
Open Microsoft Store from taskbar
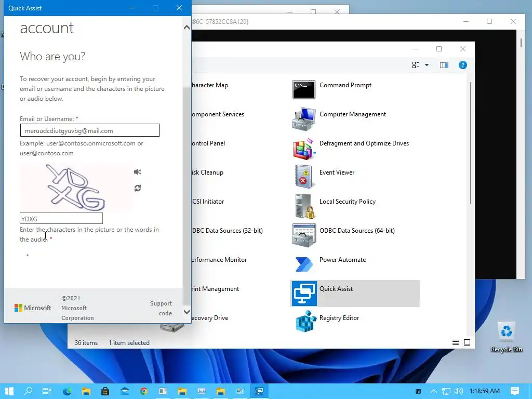coord(105,391)
